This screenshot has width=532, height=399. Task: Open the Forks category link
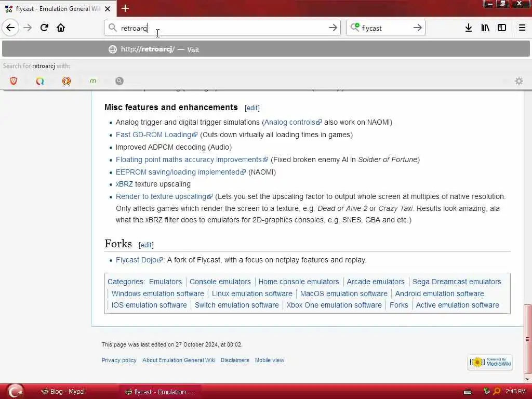398,305
